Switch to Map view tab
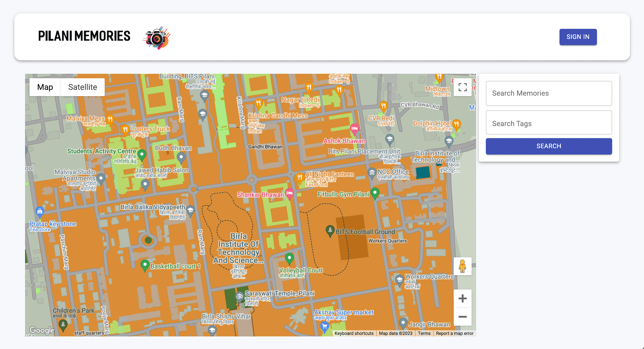The height and width of the screenshot is (349, 644). pos(45,87)
